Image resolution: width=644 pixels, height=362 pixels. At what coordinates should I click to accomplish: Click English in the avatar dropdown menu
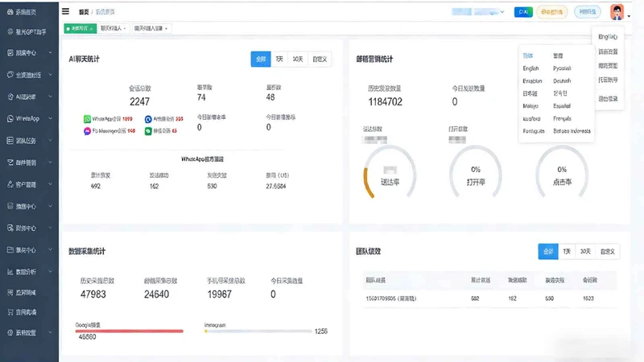608,36
